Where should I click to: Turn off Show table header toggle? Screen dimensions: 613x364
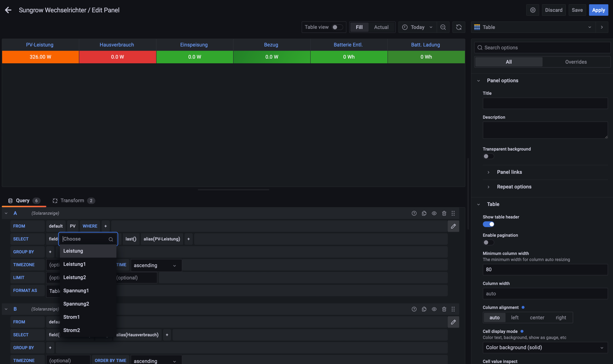click(x=488, y=224)
